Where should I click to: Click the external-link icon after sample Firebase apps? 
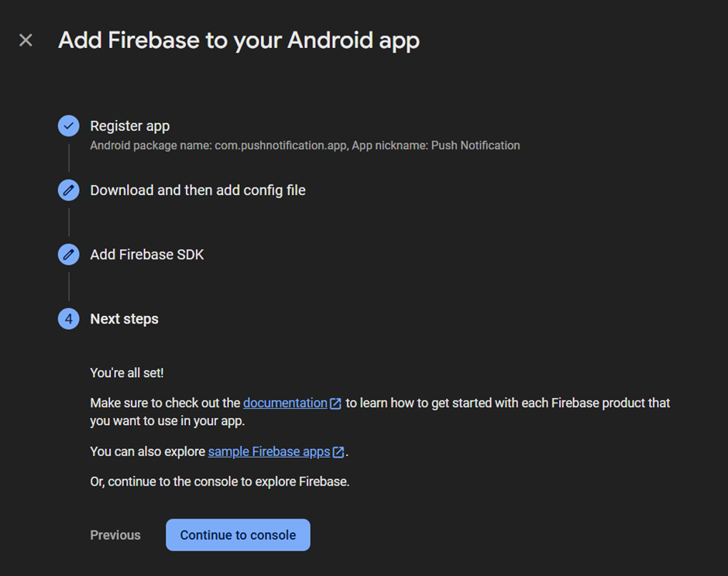tap(338, 452)
